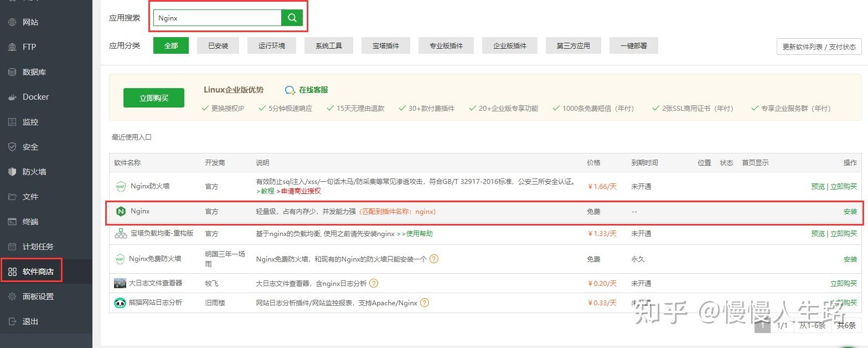
Task: Click the green search magnifier button
Action: [x=292, y=18]
